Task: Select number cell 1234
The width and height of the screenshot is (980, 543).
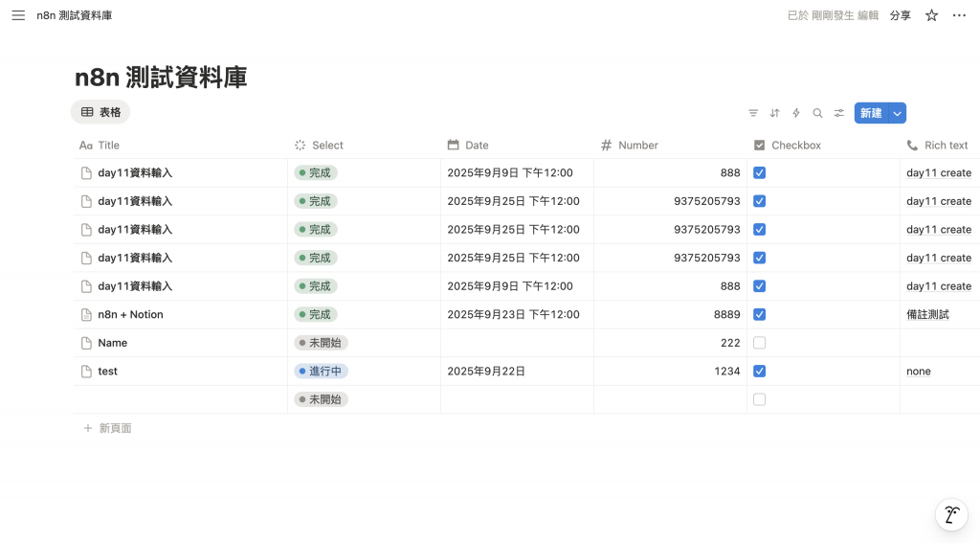Action: click(x=671, y=372)
